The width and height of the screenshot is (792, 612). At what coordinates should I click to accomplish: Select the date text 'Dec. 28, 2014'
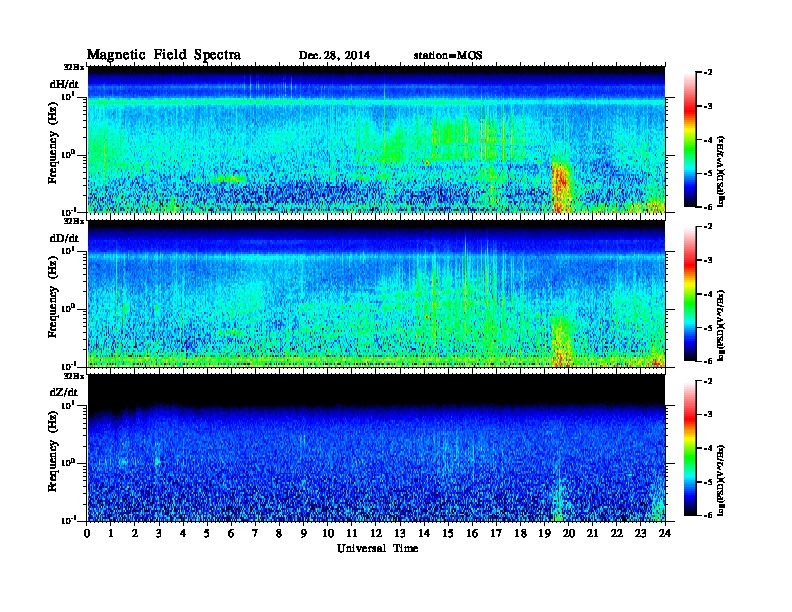[x=334, y=56]
